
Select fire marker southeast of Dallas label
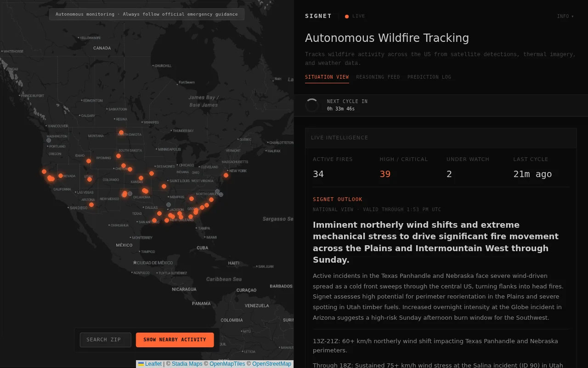pyautogui.click(x=159, y=213)
